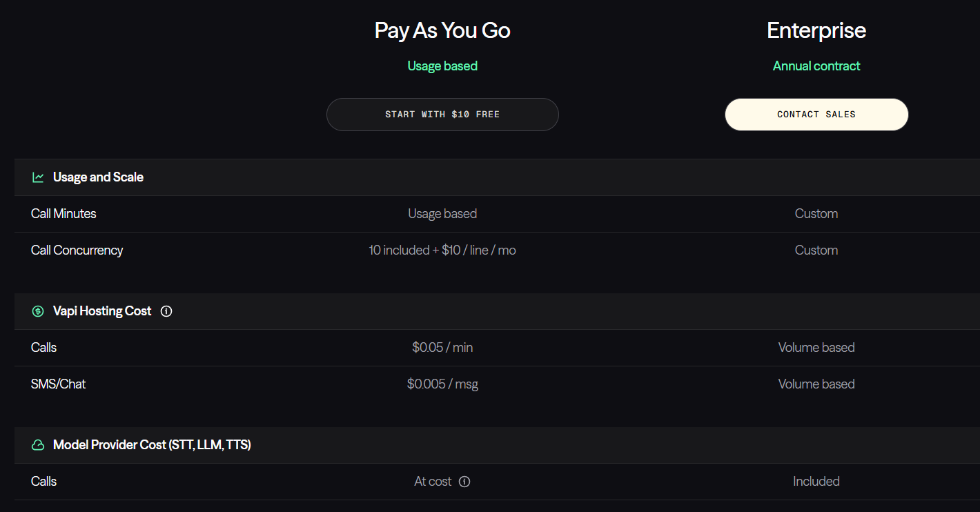Click the Call Minutes row label
The image size is (980, 512).
(x=63, y=214)
